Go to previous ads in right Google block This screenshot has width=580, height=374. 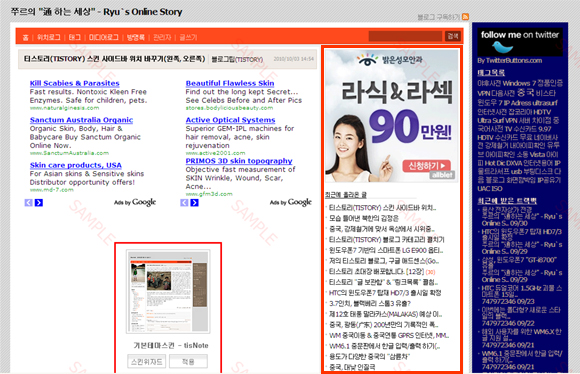click(184, 202)
